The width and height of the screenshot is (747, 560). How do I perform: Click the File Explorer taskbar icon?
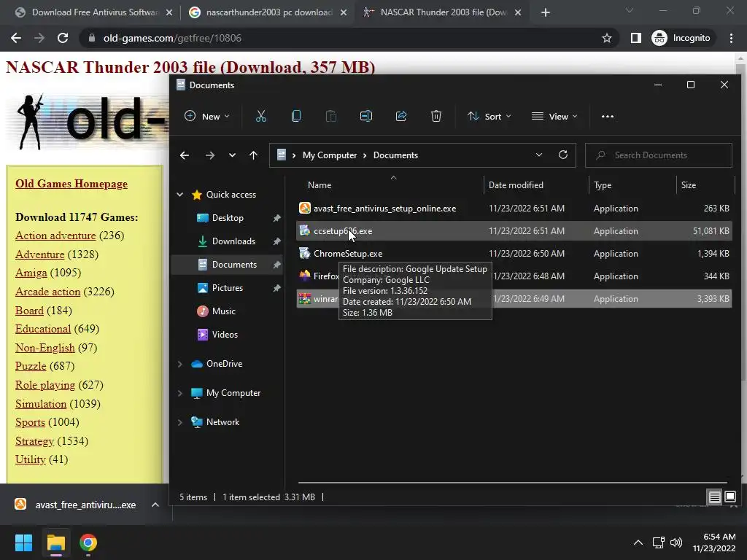pyautogui.click(x=55, y=542)
